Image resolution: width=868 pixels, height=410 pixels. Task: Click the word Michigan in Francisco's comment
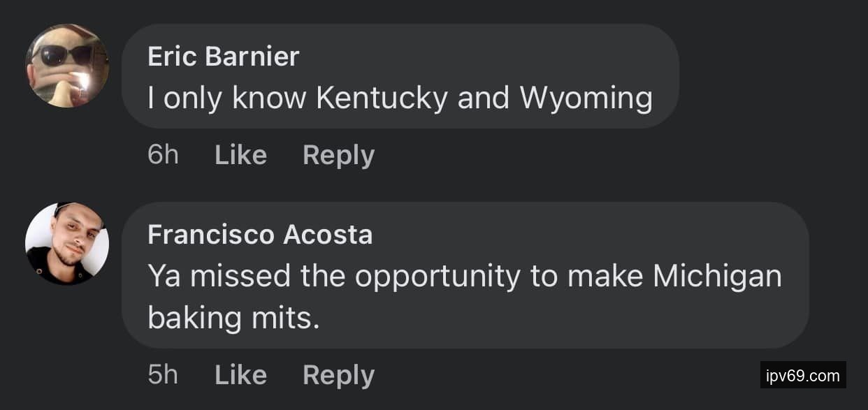717,277
